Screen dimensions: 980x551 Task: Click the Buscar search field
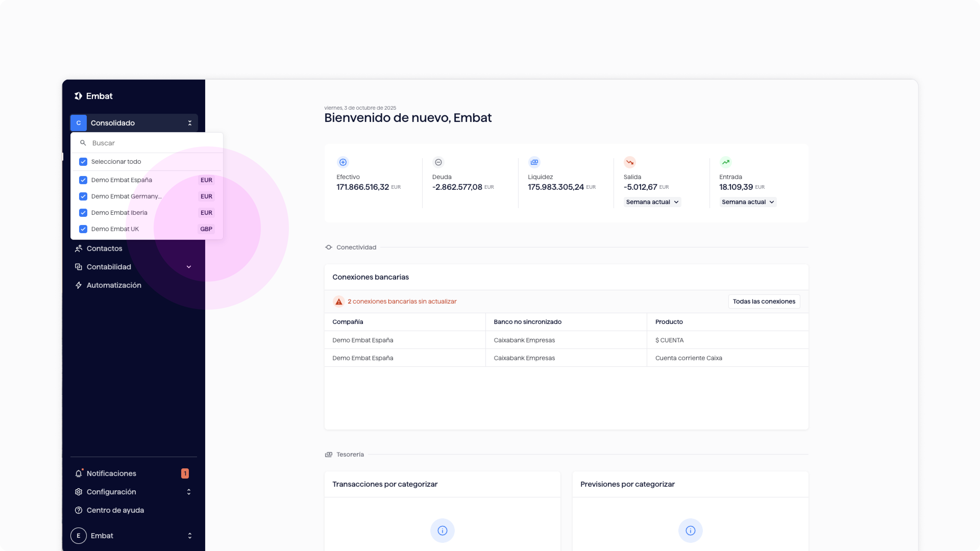pyautogui.click(x=152, y=143)
